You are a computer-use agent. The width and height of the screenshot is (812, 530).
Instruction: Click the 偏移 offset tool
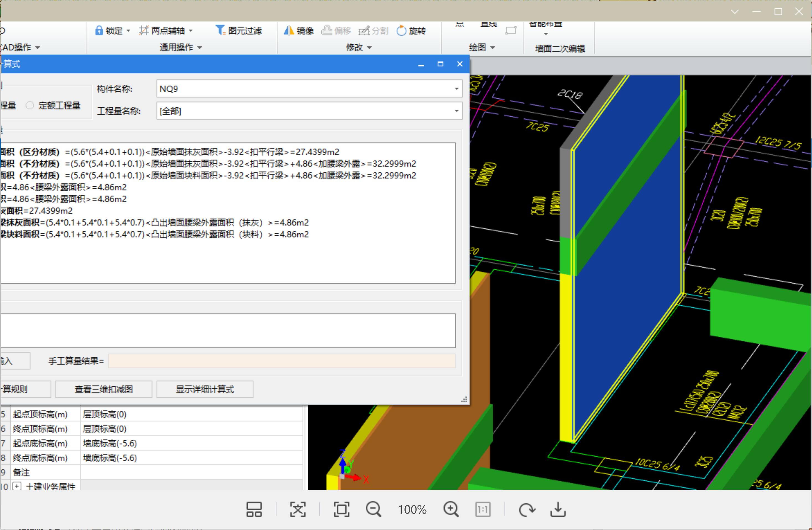[336, 31]
